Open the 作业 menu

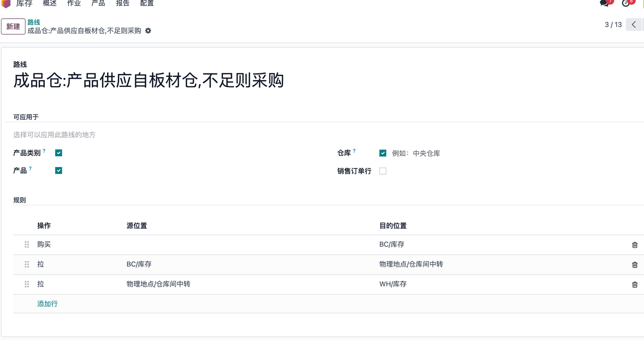coord(74,4)
